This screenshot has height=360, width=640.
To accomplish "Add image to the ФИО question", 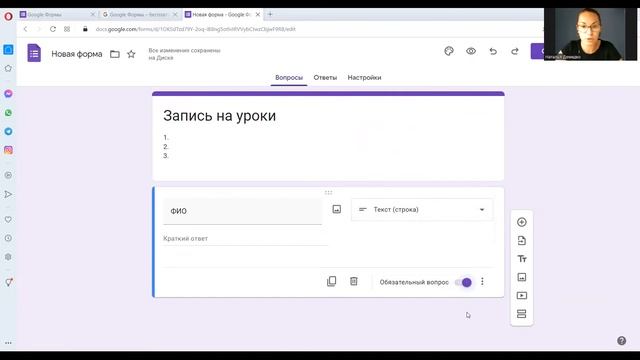I will point(337,209).
